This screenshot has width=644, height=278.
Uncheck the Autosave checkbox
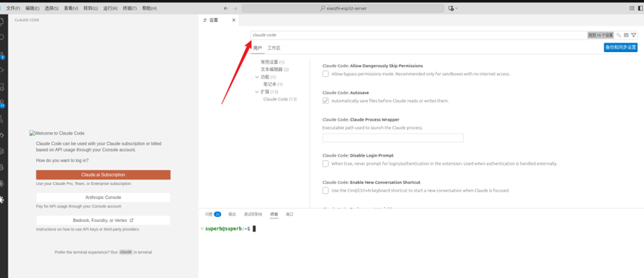coord(325,101)
